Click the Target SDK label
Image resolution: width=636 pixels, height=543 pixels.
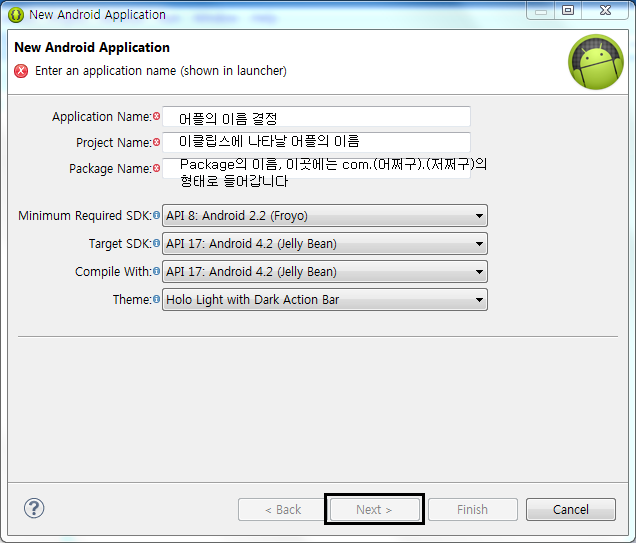(120, 244)
